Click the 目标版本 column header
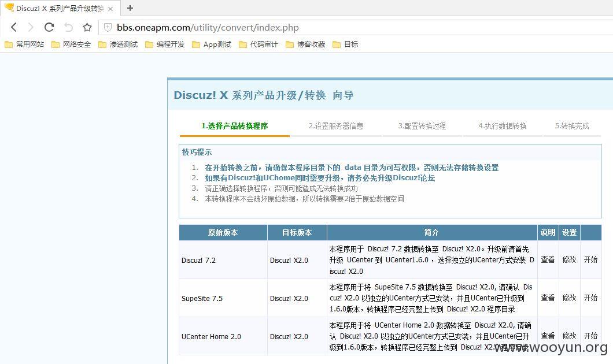The width and height of the screenshot is (613, 364). coord(297,232)
